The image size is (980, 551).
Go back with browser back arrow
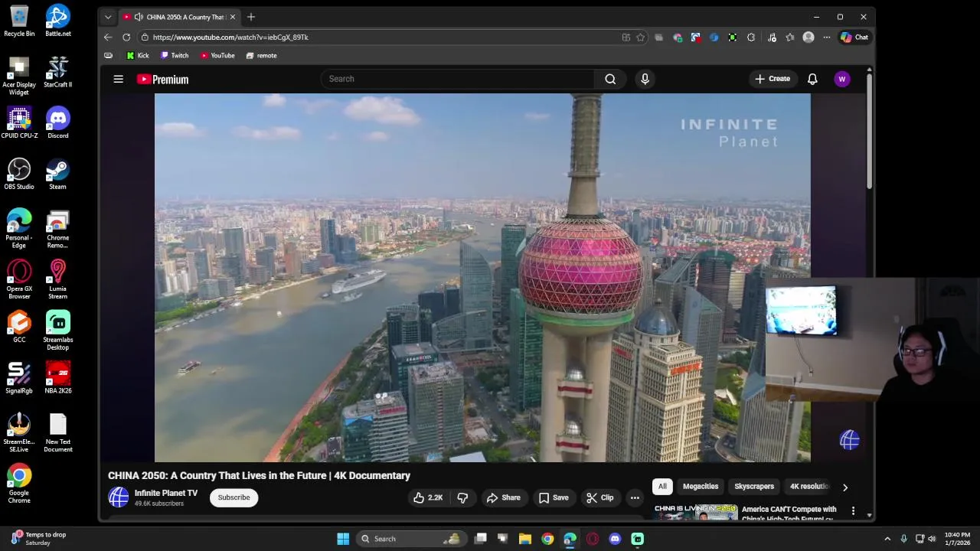(x=108, y=37)
